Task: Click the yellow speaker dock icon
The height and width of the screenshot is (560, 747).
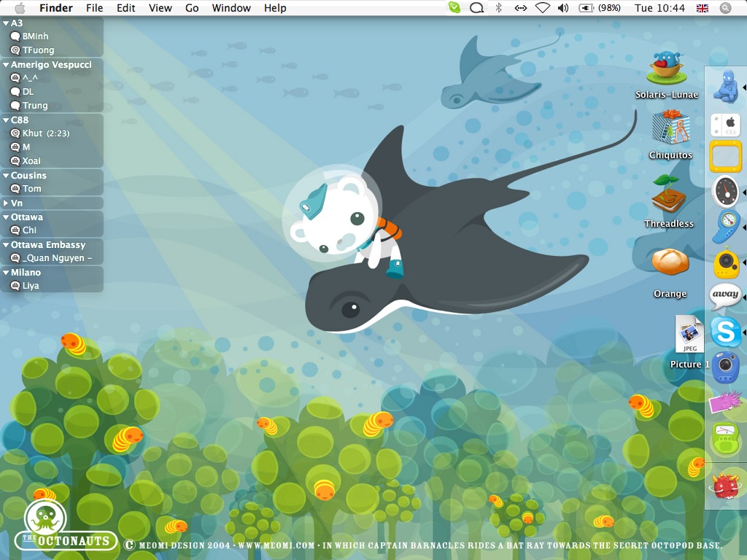Action: click(726, 262)
